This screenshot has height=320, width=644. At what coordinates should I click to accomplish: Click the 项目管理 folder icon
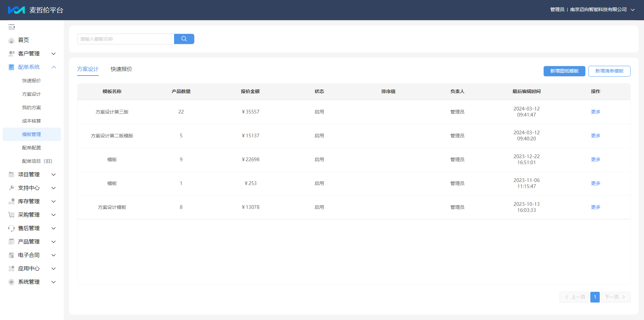pyautogui.click(x=11, y=175)
